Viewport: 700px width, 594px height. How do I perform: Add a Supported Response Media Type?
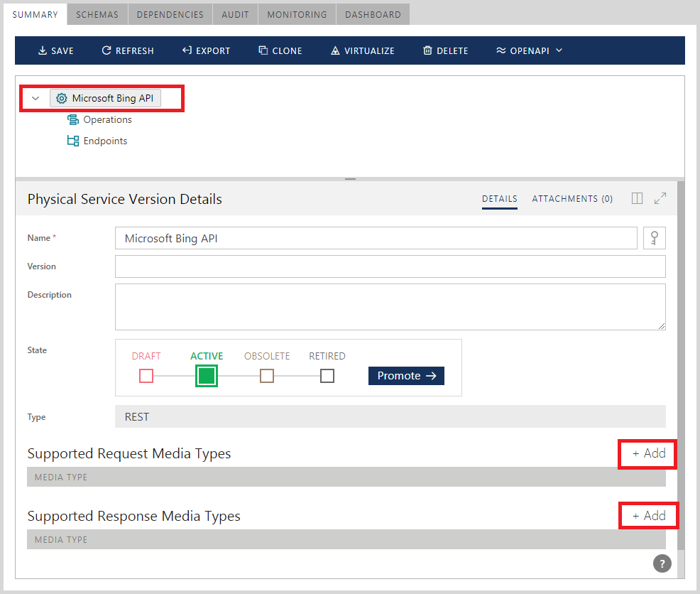coord(649,517)
